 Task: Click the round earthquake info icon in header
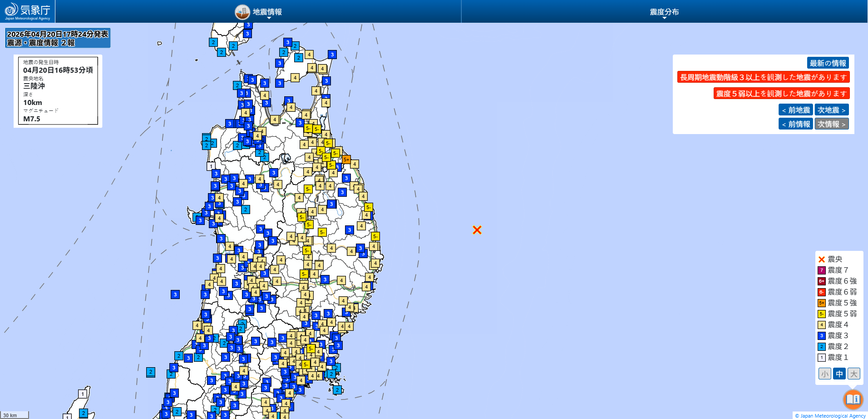[242, 12]
